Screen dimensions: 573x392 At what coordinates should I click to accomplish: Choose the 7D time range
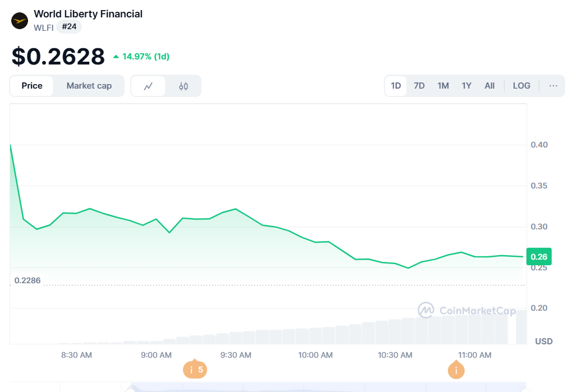pyautogui.click(x=419, y=86)
